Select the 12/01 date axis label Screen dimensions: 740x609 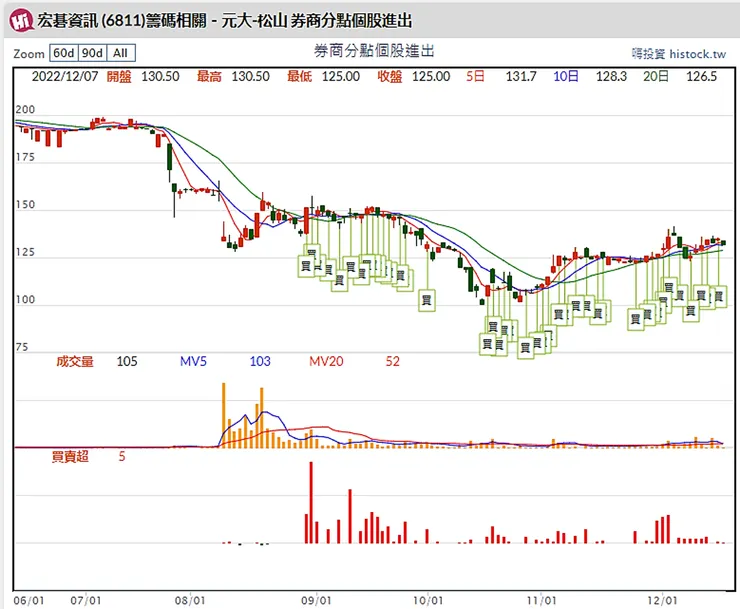pyautogui.click(x=662, y=601)
